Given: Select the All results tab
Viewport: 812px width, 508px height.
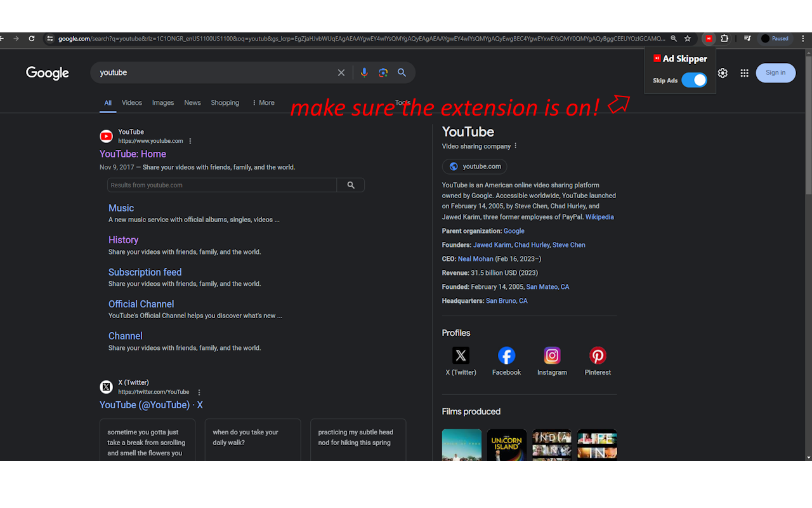Looking at the screenshot, I should 108,103.
